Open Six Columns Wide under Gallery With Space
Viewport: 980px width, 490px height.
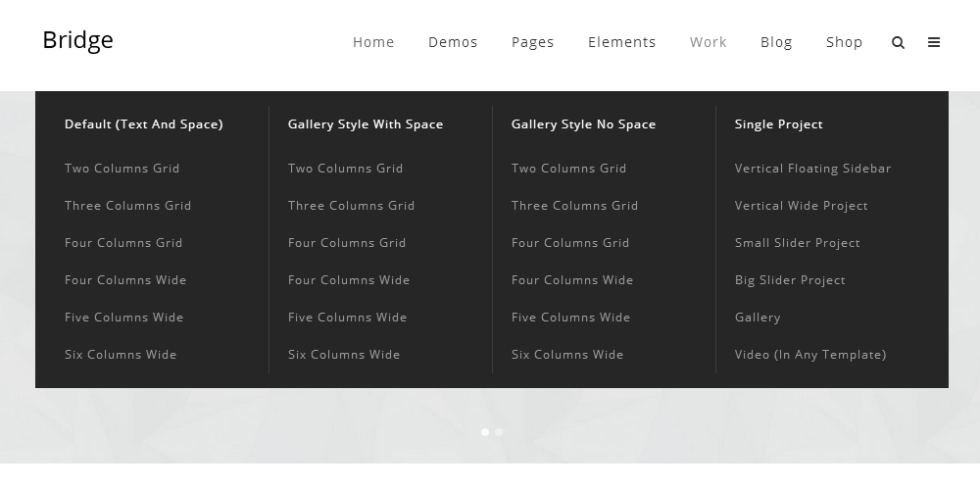point(344,355)
